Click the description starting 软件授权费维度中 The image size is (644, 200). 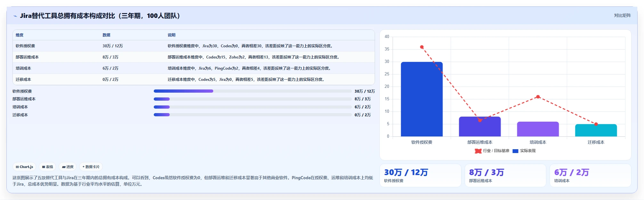(x=251, y=46)
